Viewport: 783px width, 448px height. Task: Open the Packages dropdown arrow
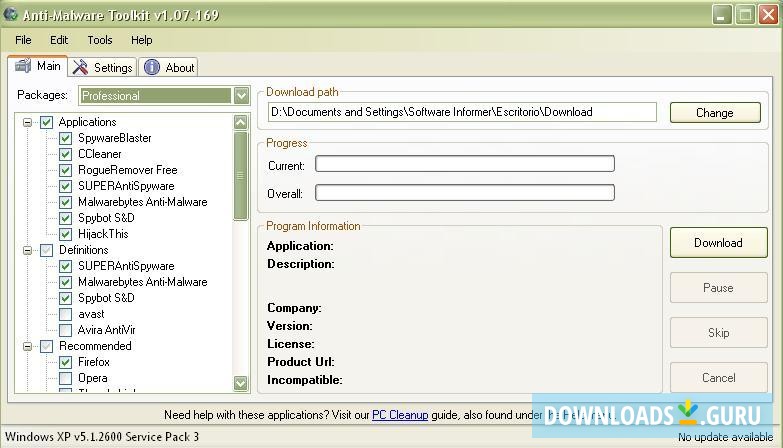point(241,95)
